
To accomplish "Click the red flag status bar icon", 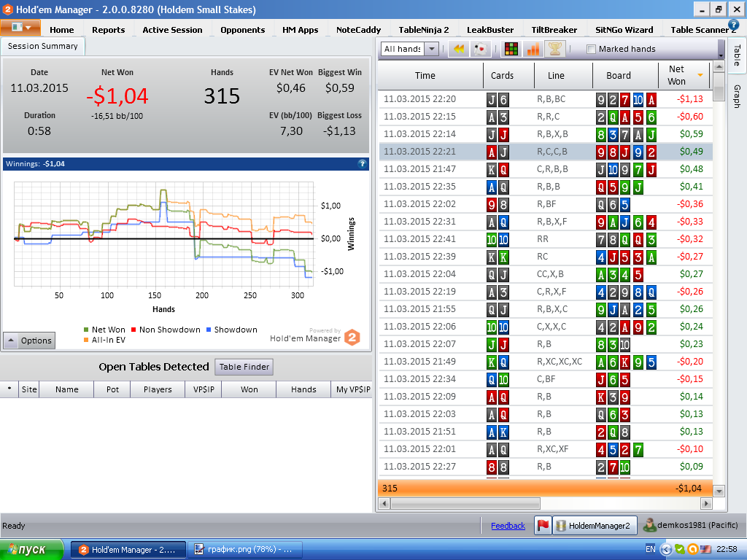I will tap(543, 526).
